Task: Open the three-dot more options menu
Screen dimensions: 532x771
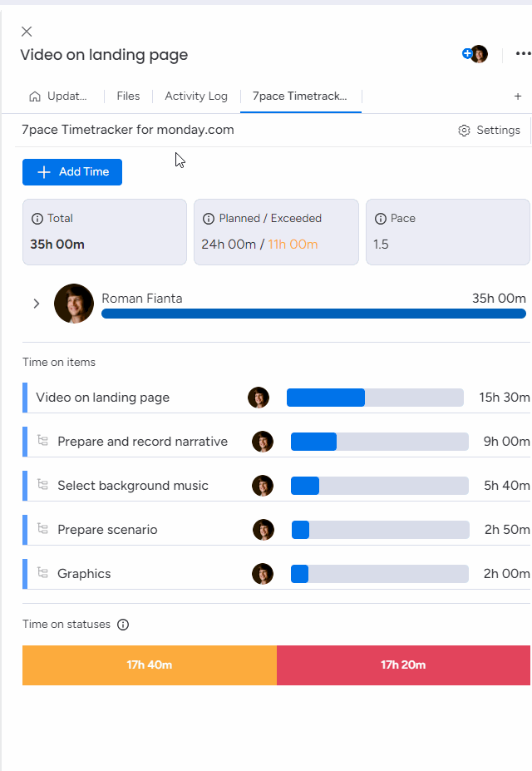Action: tap(523, 53)
